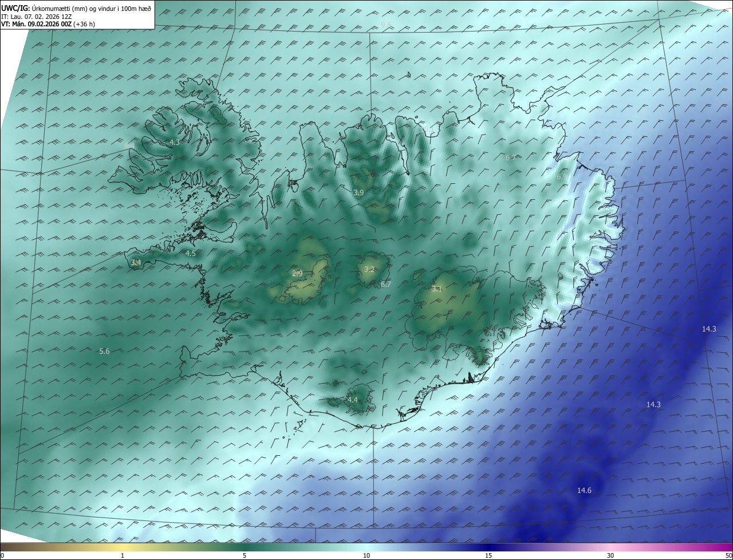
Task: Select the 6.7 label next to 3.2
Action: [x=385, y=285]
